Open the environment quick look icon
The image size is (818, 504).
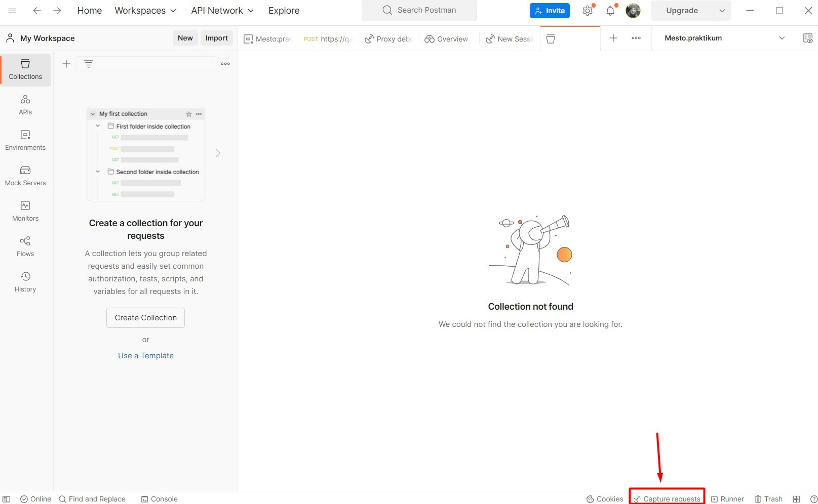(808, 38)
